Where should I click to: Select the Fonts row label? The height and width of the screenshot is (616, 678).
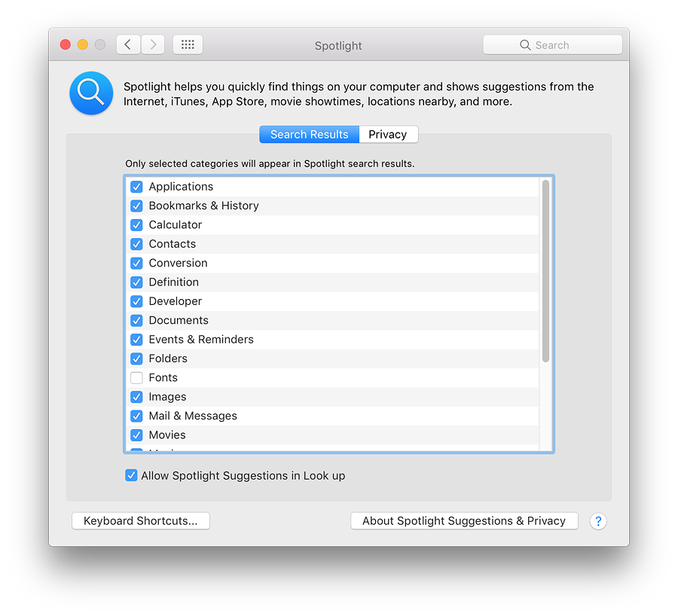point(163,378)
